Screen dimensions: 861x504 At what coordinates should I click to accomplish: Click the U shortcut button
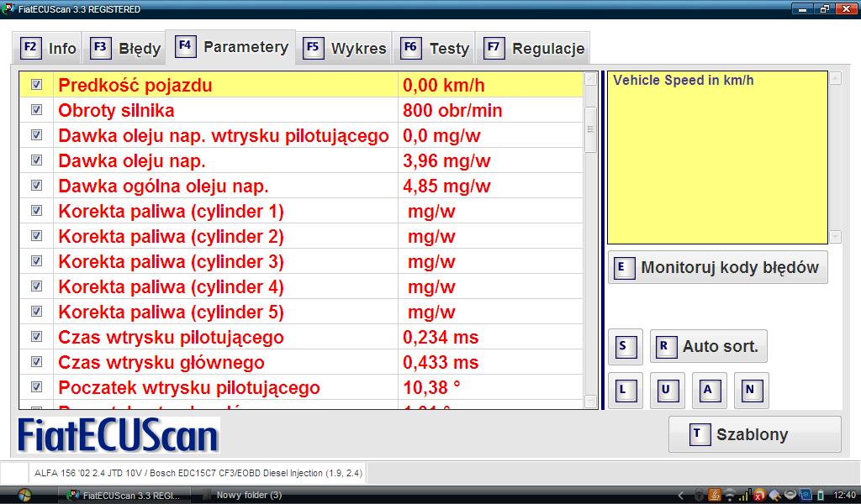[666, 390]
